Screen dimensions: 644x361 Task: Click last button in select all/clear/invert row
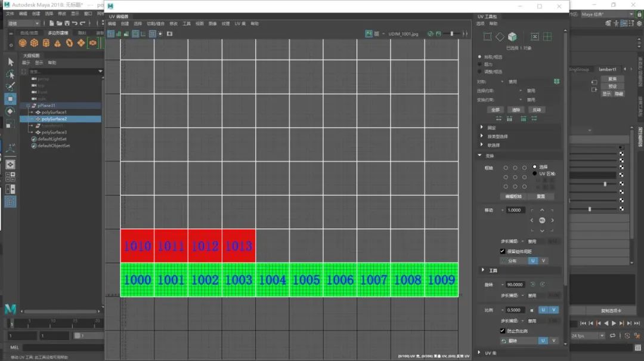537,110
